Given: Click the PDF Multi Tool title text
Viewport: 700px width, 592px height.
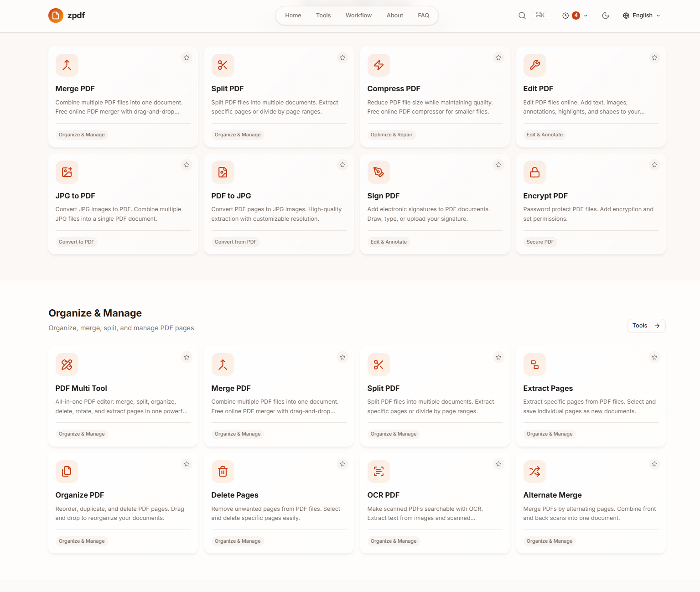Looking at the screenshot, I should point(81,388).
